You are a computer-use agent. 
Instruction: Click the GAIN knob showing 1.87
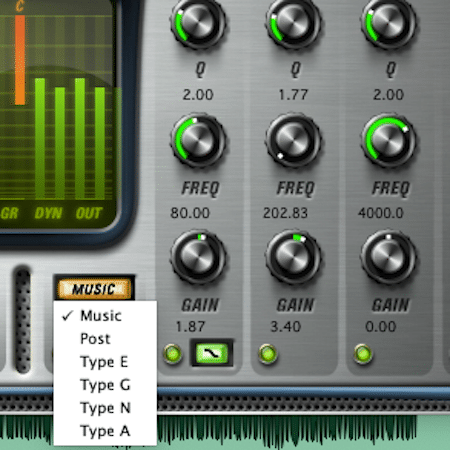point(198,257)
